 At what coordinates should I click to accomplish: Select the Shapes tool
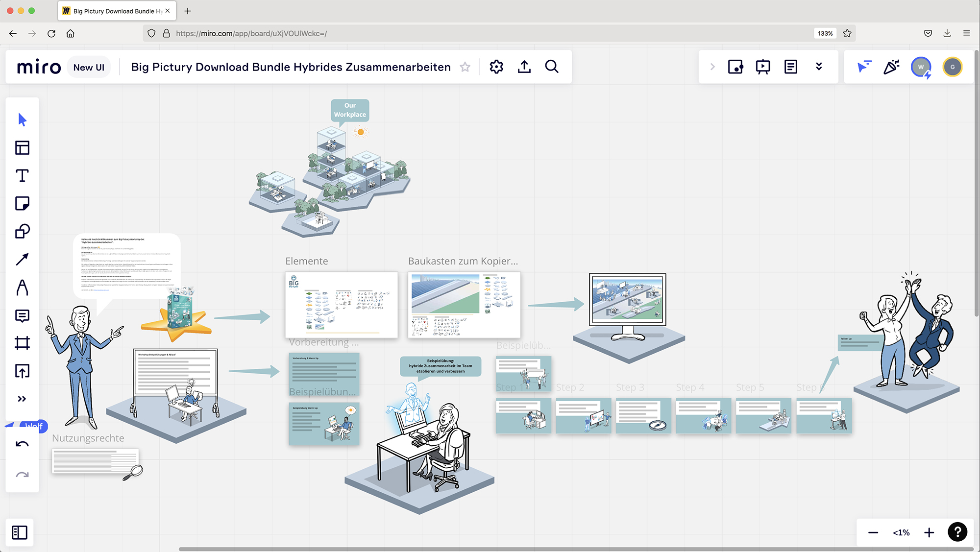(x=22, y=231)
